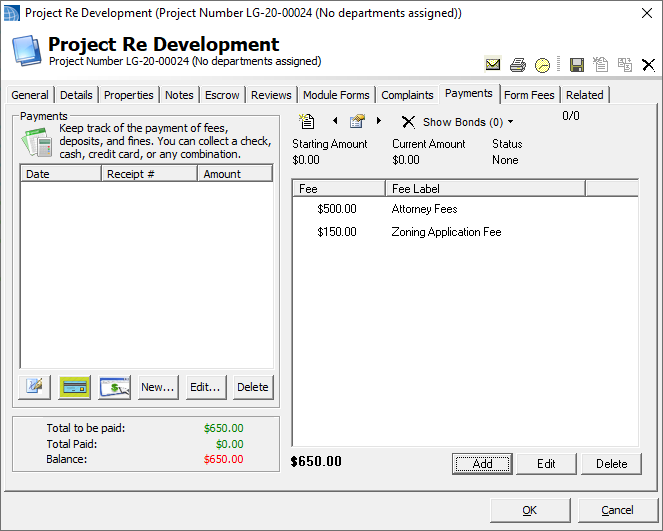The image size is (663, 531).
Task: Click the edit bond icon
Action: coord(357,121)
